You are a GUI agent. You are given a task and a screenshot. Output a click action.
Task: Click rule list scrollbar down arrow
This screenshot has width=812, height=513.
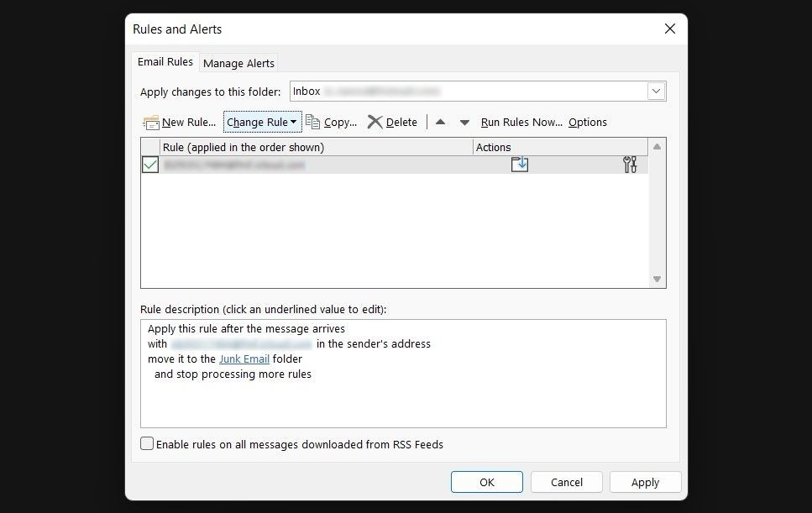pyautogui.click(x=657, y=279)
